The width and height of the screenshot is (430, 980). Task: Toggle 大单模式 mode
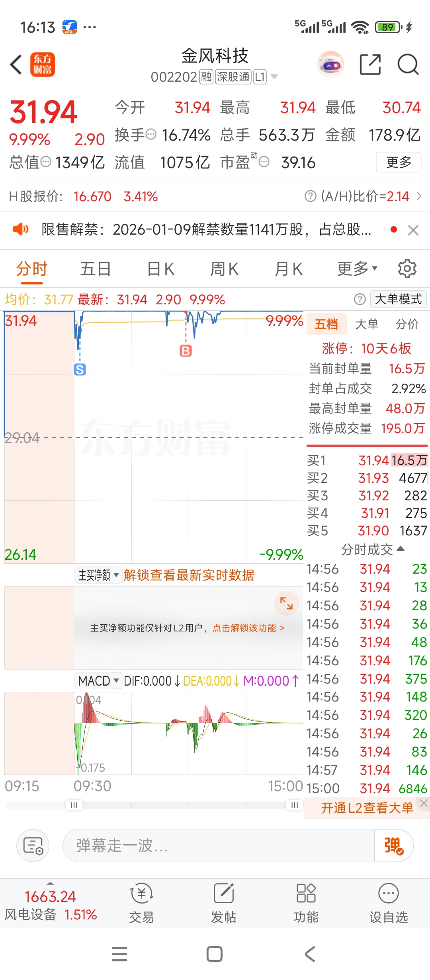tap(398, 299)
